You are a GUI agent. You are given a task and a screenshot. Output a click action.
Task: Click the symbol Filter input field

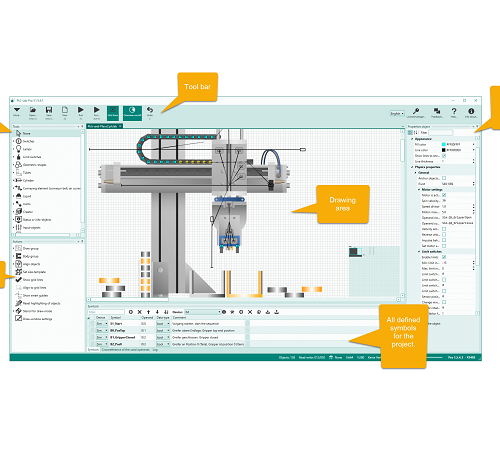point(106,312)
